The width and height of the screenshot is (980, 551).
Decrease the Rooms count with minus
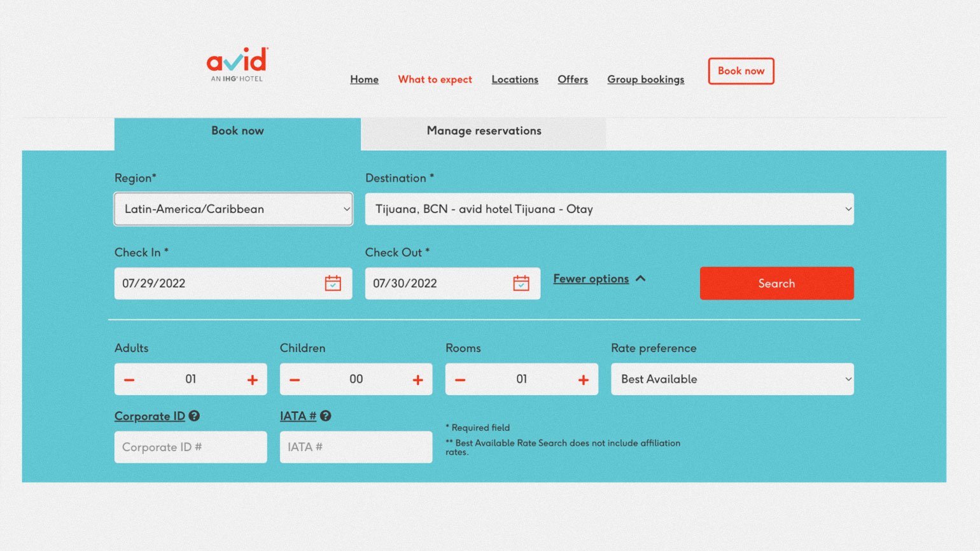pos(460,380)
